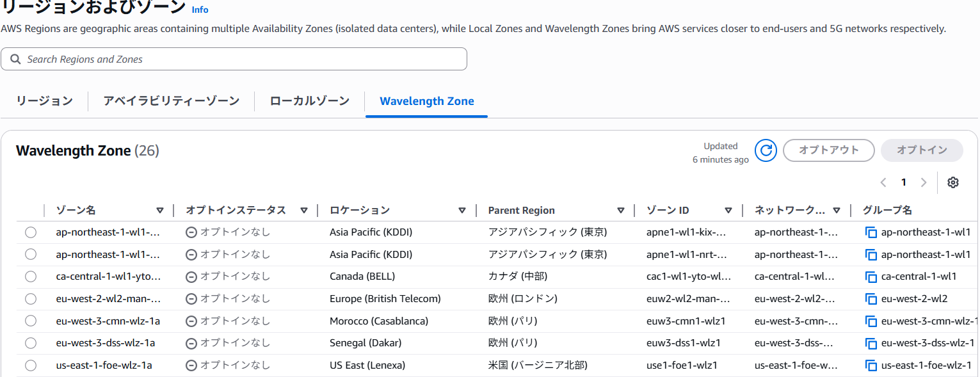Sort by Parent Region column arrow
The height and width of the screenshot is (377, 980).
(620, 211)
